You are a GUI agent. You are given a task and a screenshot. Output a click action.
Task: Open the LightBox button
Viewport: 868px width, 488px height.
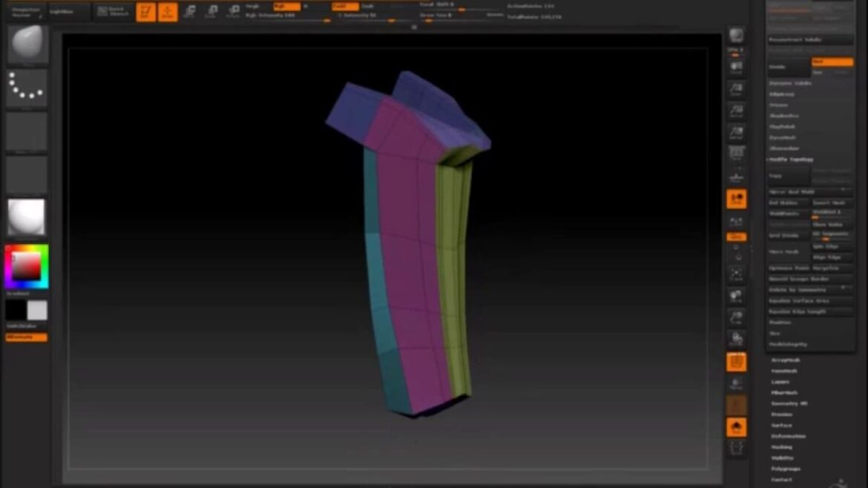(62, 12)
